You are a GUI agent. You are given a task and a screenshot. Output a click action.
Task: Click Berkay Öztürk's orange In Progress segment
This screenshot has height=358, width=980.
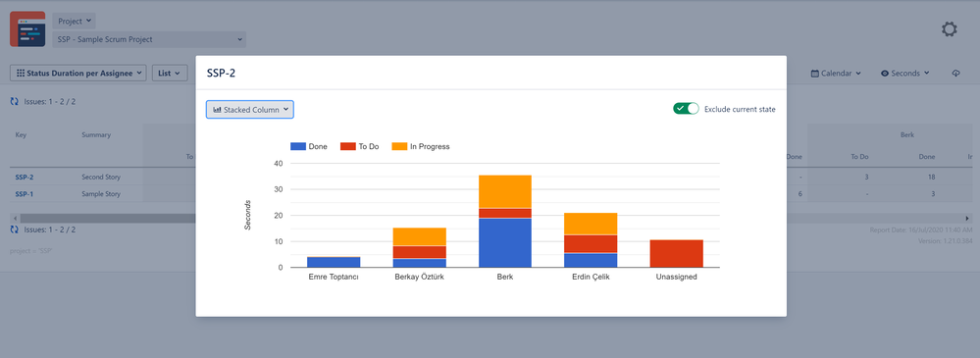click(420, 236)
